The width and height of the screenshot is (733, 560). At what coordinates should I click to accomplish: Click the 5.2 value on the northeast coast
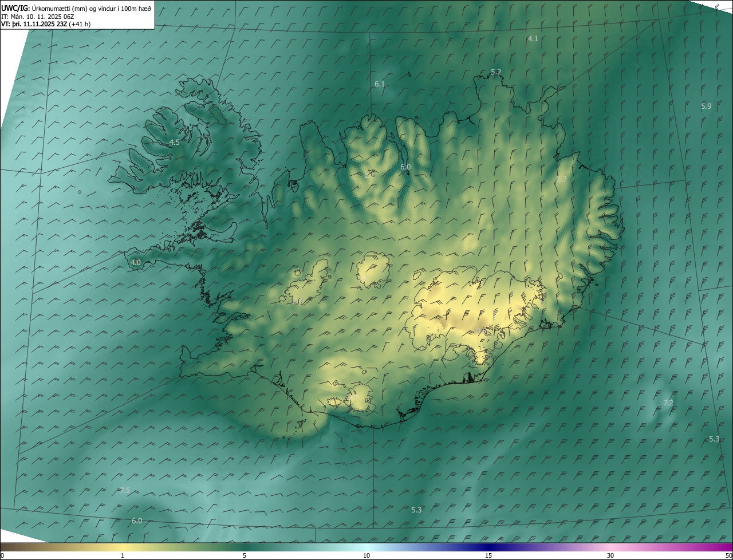coord(496,72)
